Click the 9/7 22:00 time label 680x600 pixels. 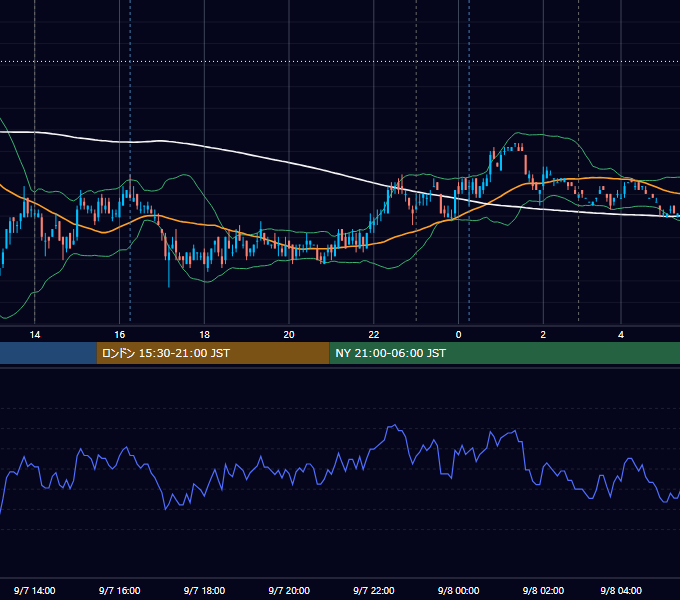pos(374,590)
